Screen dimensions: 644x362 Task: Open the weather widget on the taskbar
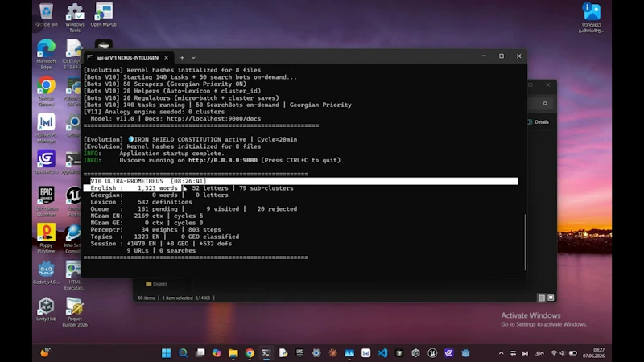45,352
